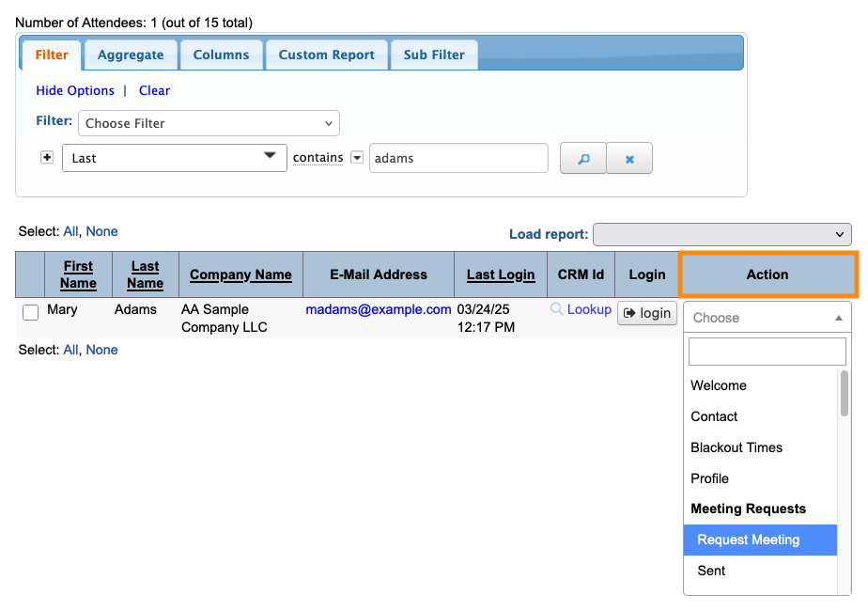Viewport: 868px width, 611px height.
Task: Click the Hide Options link
Action: pyautogui.click(x=75, y=91)
